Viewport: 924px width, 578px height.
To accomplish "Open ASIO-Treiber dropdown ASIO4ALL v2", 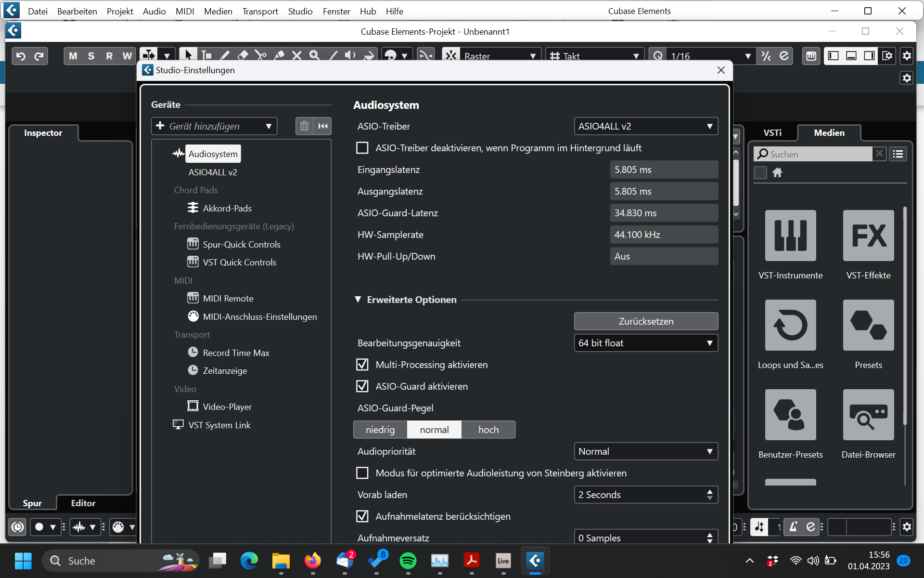I will [x=646, y=126].
